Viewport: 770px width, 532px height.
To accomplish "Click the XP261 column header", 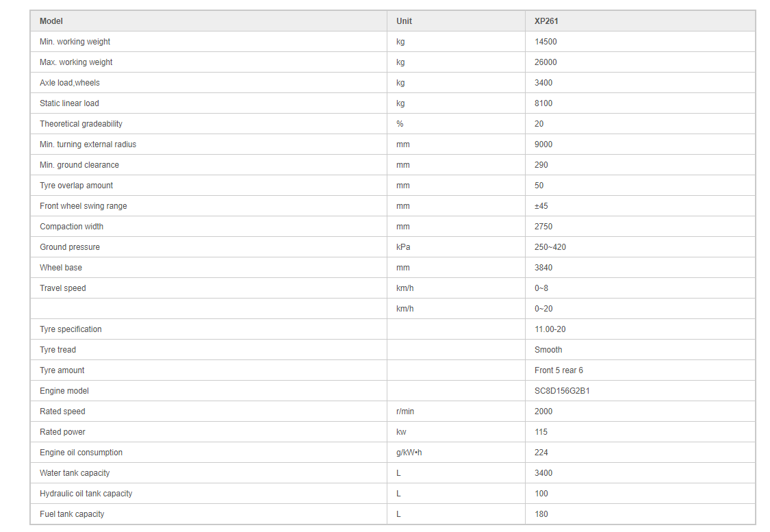I will click(546, 21).
